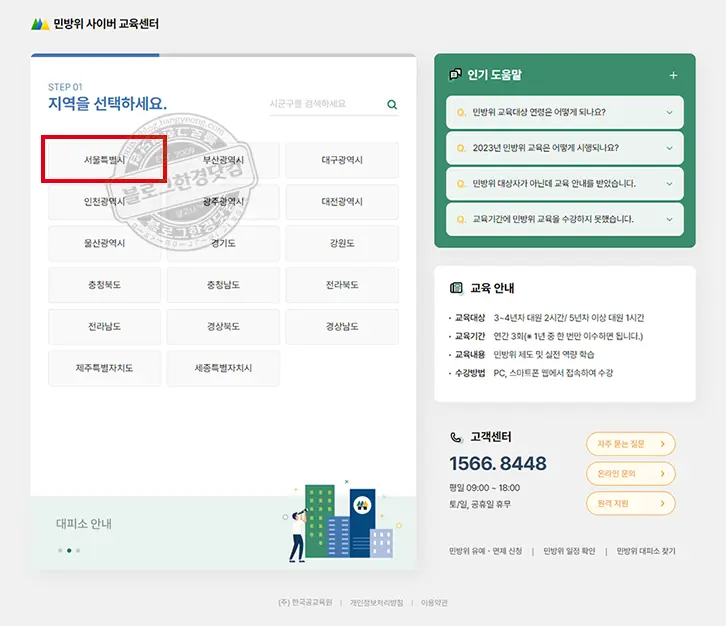The height and width of the screenshot is (626, 726).
Task: Click the plus icon in 인기 도움말
Action: coord(673,75)
